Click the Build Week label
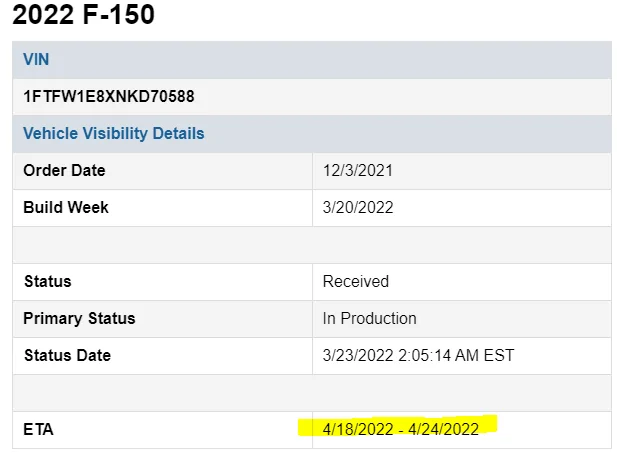 [66, 207]
